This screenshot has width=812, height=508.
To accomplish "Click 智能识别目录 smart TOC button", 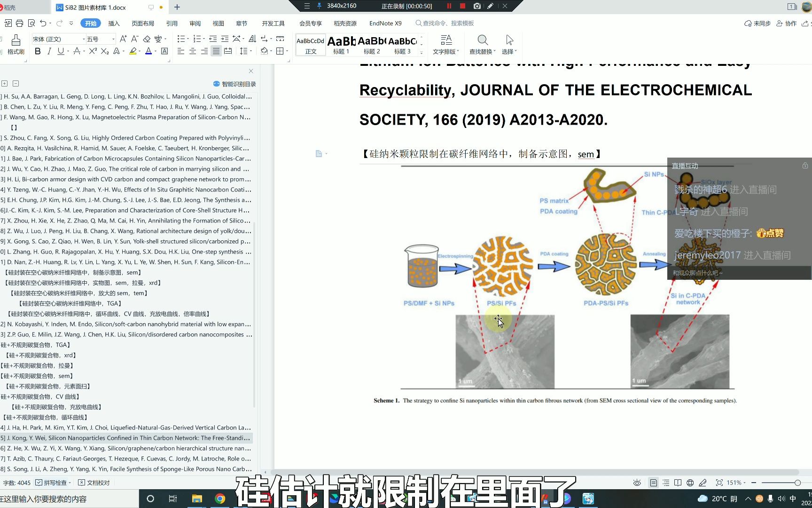I will pyautogui.click(x=234, y=84).
